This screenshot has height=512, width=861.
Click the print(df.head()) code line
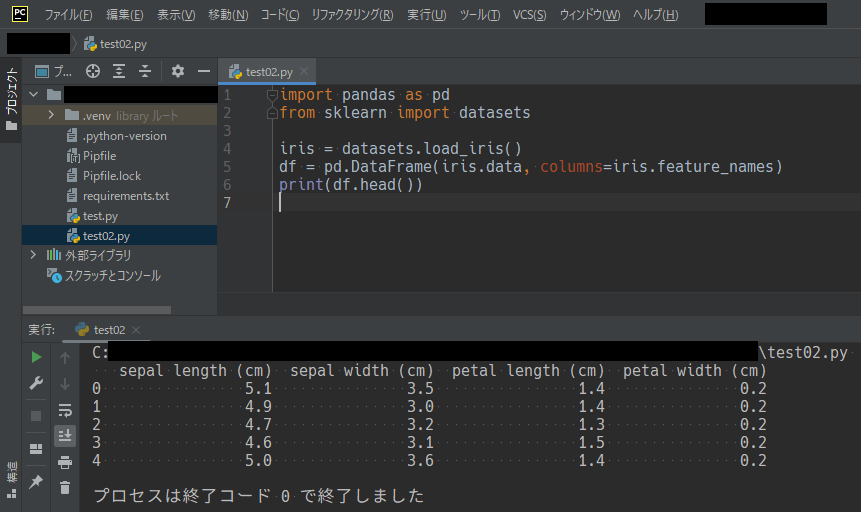[350, 185]
